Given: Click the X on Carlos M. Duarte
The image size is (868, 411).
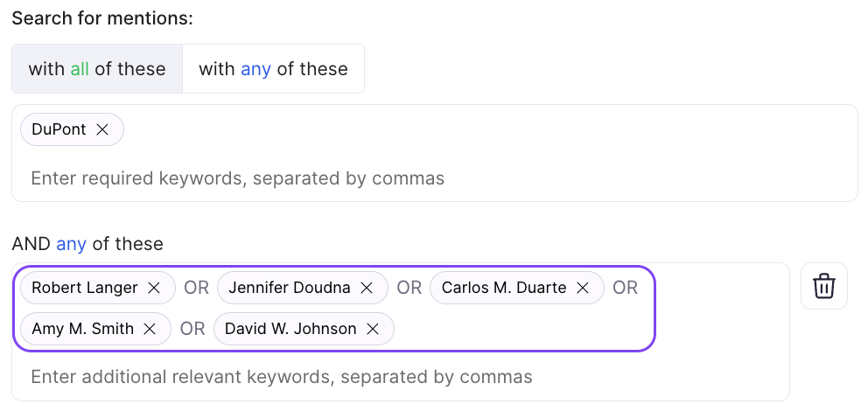Looking at the screenshot, I should tap(583, 288).
